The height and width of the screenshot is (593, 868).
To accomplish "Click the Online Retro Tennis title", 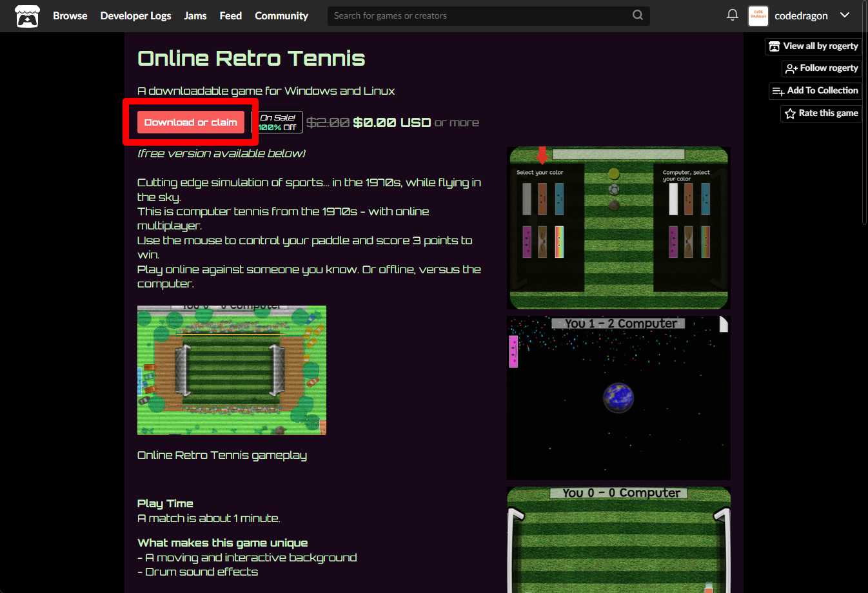I will 252,59.
